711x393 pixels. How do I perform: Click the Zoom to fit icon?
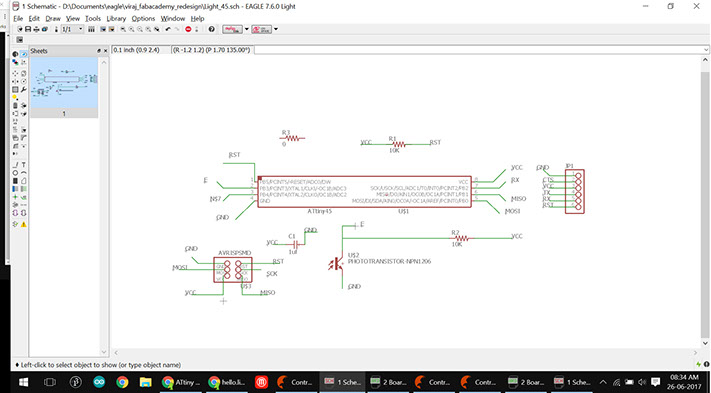pos(123,29)
